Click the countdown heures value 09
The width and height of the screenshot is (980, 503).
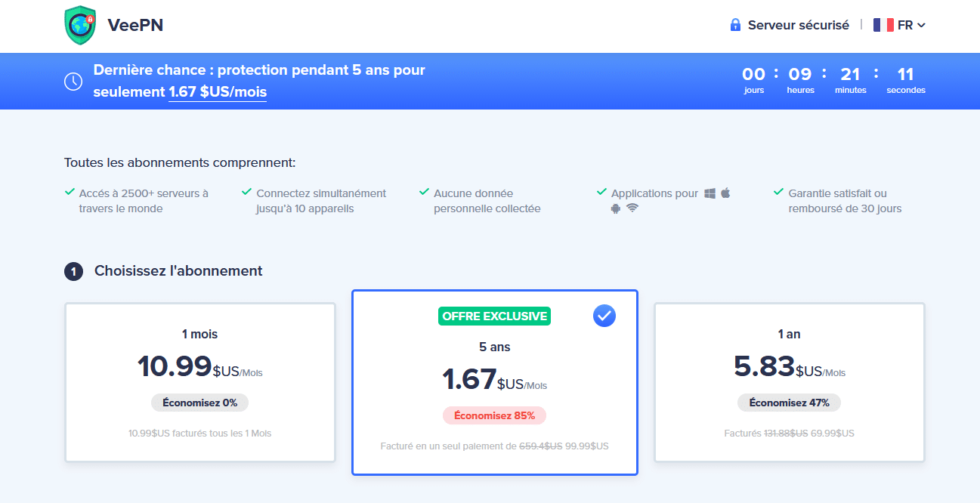pos(800,74)
